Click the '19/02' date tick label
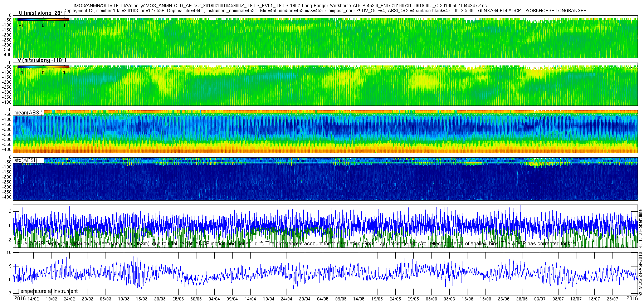 pyautogui.click(x=51, y=299)
